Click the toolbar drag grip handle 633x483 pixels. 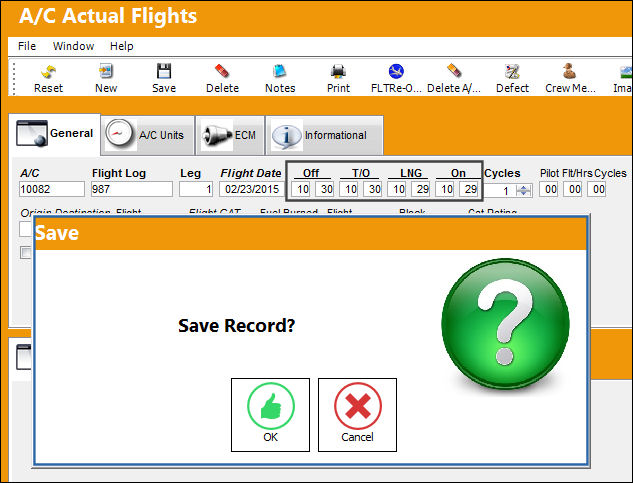pos(14,78)
